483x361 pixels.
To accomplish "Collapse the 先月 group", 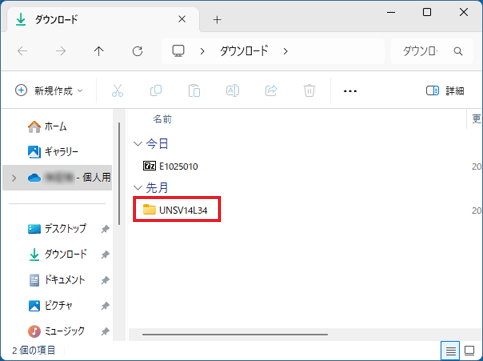I will (138, 188).
